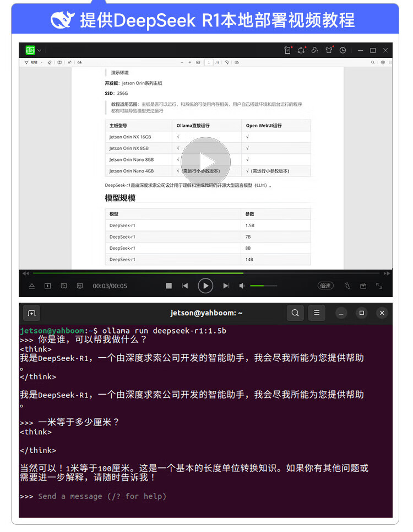Image resolution: width=413 pixels, height=532 pixels.
Task: Click the PC screen icon in player controls
Action: tap(80, 286)
